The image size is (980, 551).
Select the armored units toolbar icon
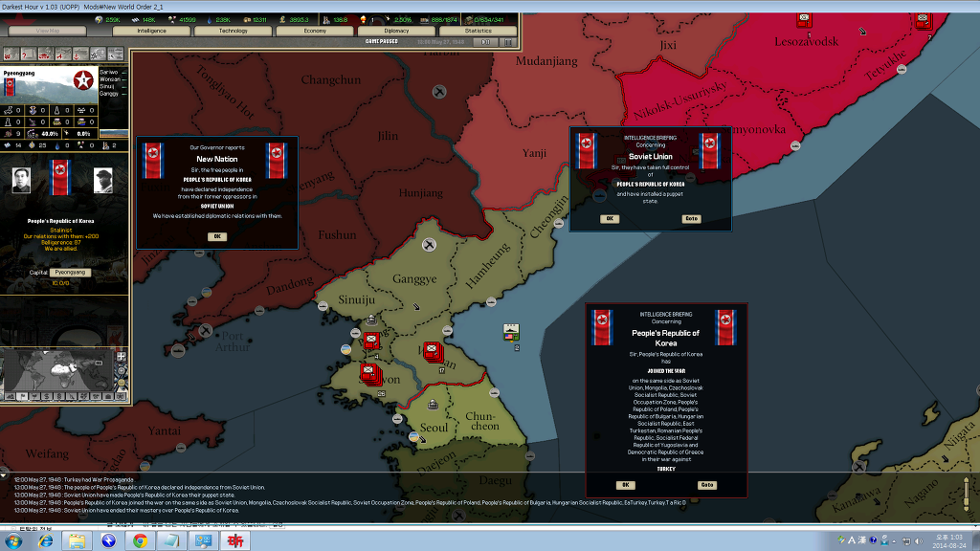tap(46, 55)
